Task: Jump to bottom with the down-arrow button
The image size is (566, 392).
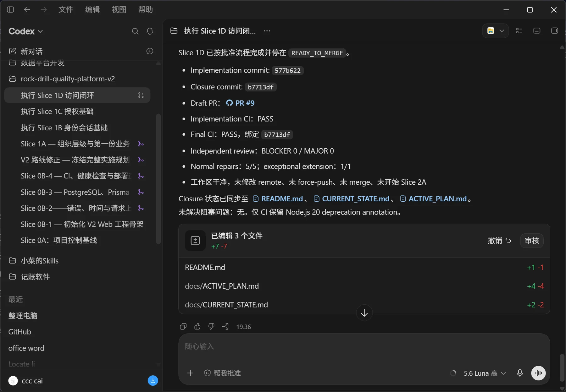Action: point(364,313)
